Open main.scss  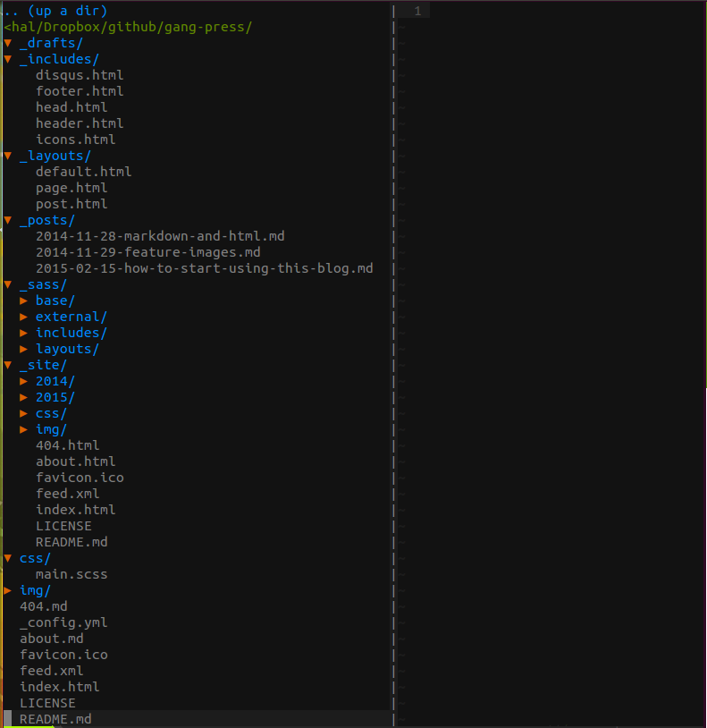[x=72, y=574]
